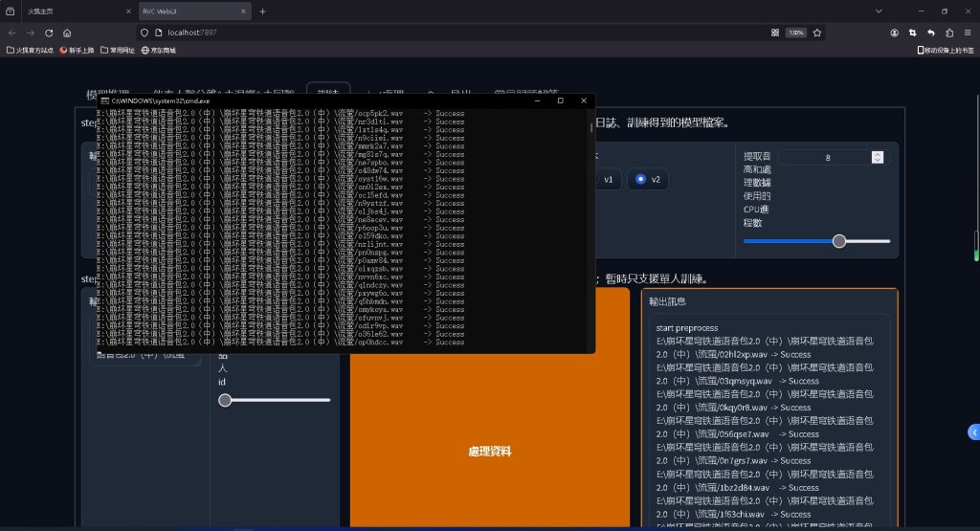Reset the 130% zoom level
Image resolution: width=980 pixels, height=531 pixels.
tap(795, 33)
